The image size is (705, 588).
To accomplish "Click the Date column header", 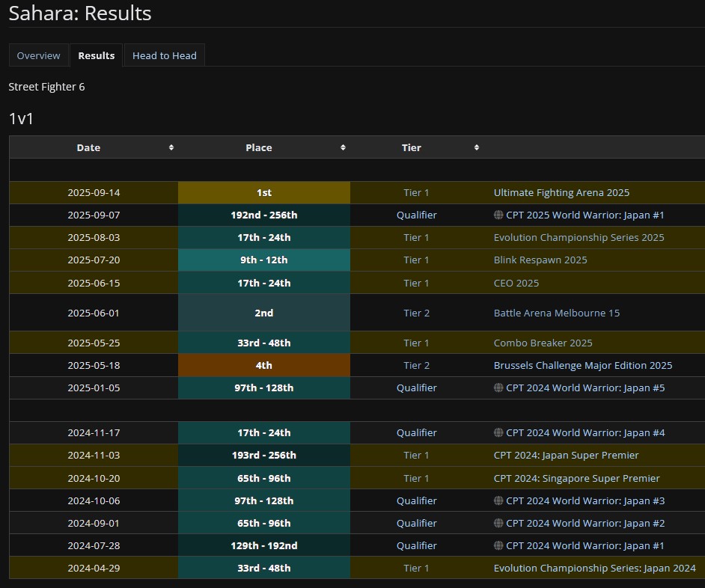I will tap(94, 147).
